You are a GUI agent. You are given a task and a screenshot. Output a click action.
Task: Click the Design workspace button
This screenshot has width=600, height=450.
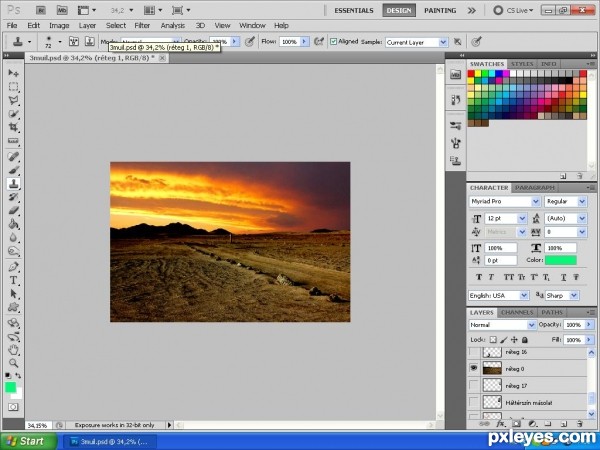tap(399, 10)
